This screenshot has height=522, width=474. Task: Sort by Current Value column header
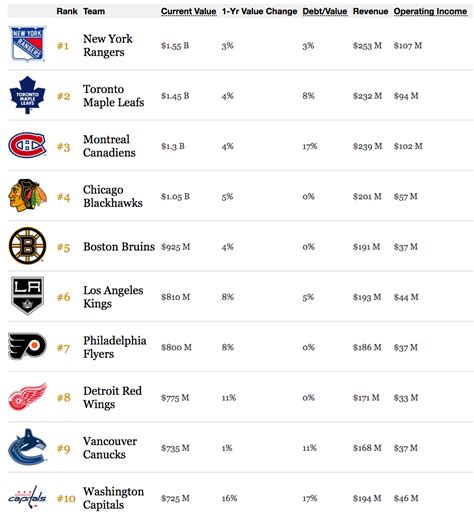(188, 11)
